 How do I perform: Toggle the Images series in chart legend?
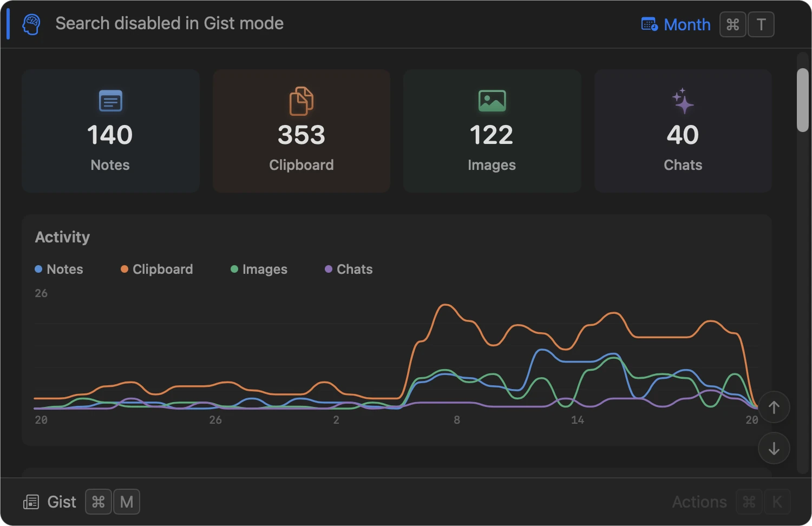click(259, 269)
